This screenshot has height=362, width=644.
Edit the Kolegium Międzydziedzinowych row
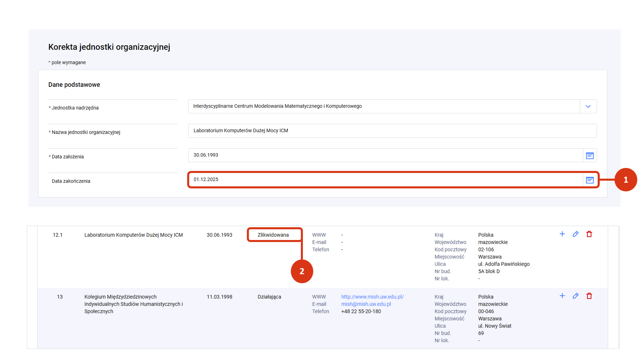(x=576, y=296)
